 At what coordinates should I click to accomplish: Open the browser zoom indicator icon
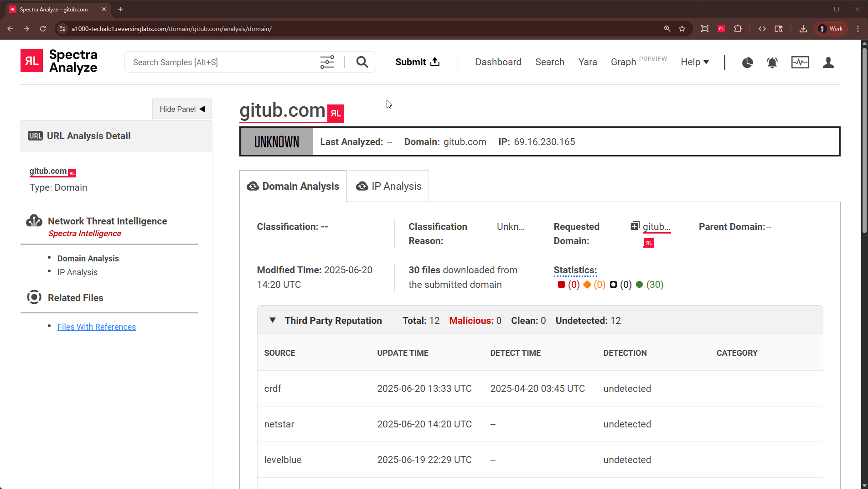click(x=667, y=29)
